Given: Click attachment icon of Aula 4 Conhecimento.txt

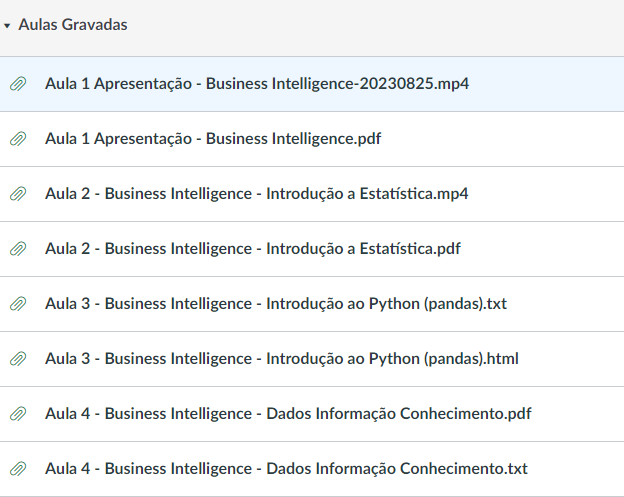Looking at the screenshot, I should (18, 469).
